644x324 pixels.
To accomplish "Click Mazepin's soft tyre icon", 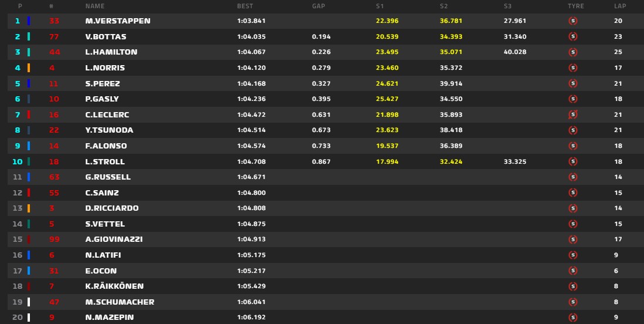I will pos(573,318).
